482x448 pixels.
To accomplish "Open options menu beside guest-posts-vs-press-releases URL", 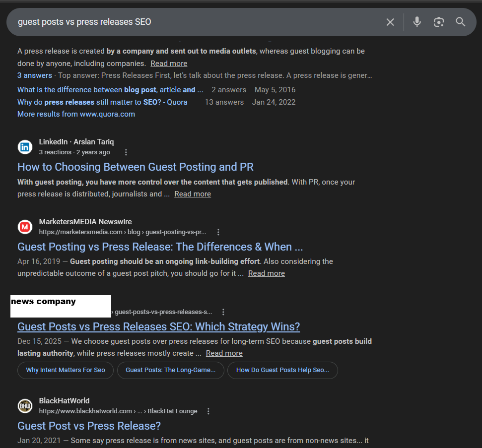I will pos(223,312).
